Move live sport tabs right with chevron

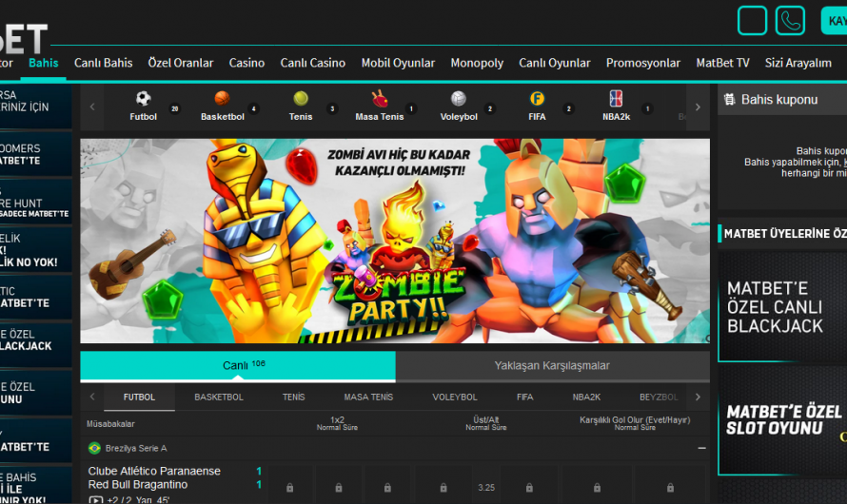click(698, 397)
